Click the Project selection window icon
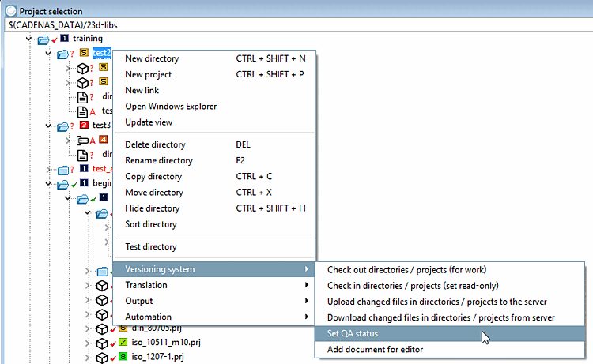Screen dimensions: 593x364 [x=10, y=11]
